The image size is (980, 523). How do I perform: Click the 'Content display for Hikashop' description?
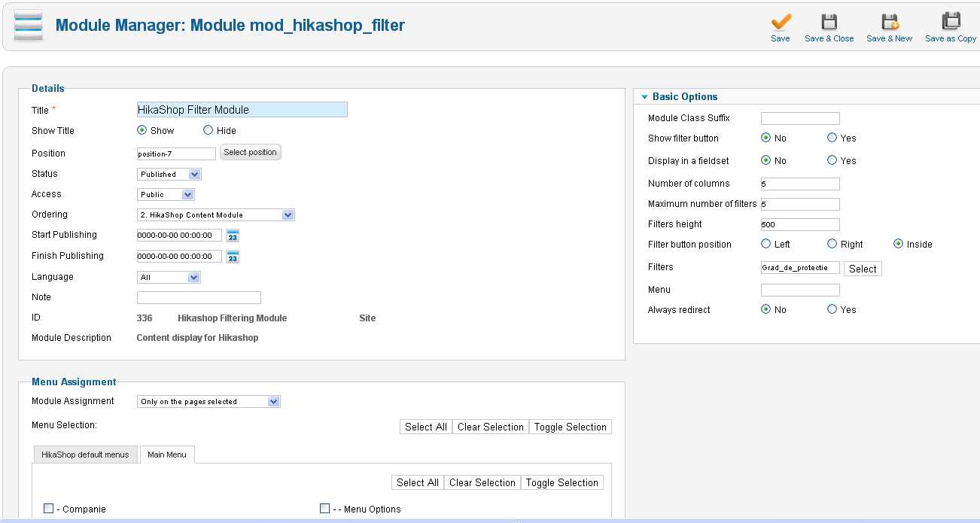(197, 338)
